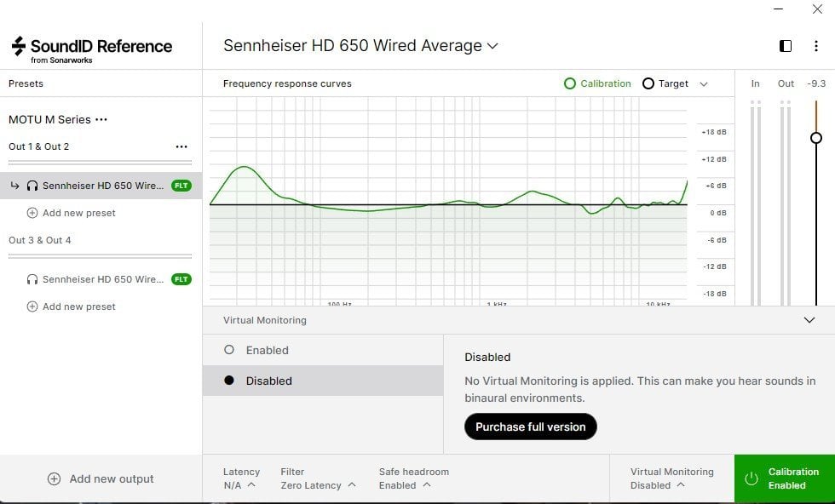This screenshot has width=835, height=504.
Task: Click Frequency response curves heading
Action: (x=288, y=83)
